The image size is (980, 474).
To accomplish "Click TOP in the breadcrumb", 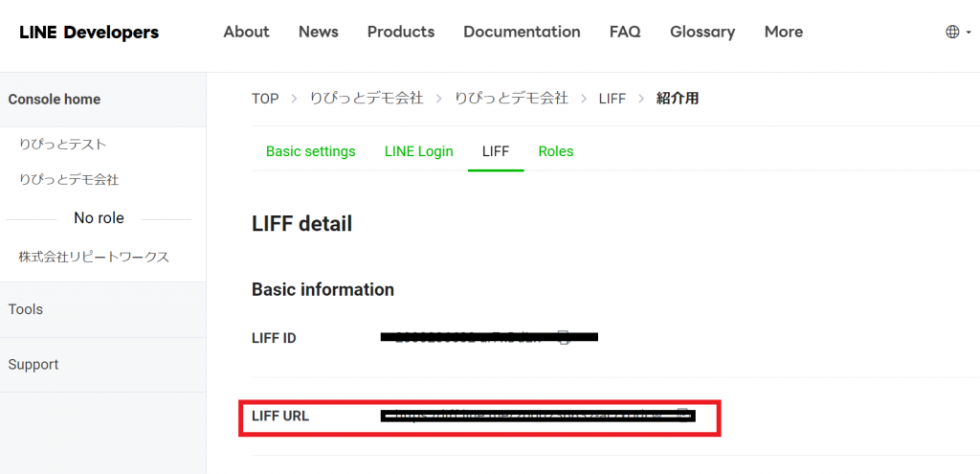I will click(x=265, y=99).
